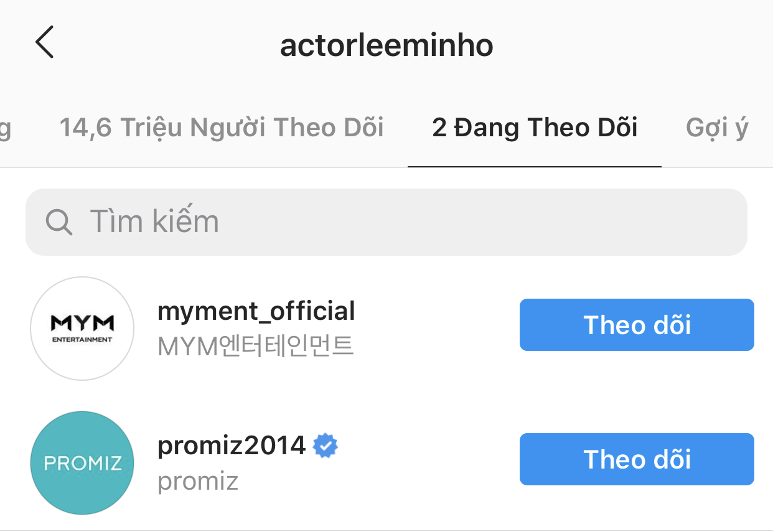This screenshot has height=532, width=773.
Task: Tap the gray promiz display name
Action: 198,481
